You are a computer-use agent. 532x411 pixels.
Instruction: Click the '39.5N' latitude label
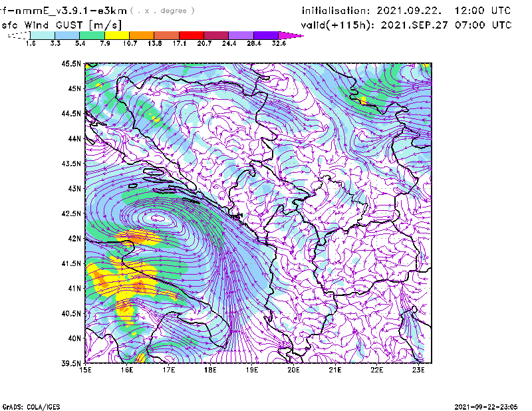(71, 363)
